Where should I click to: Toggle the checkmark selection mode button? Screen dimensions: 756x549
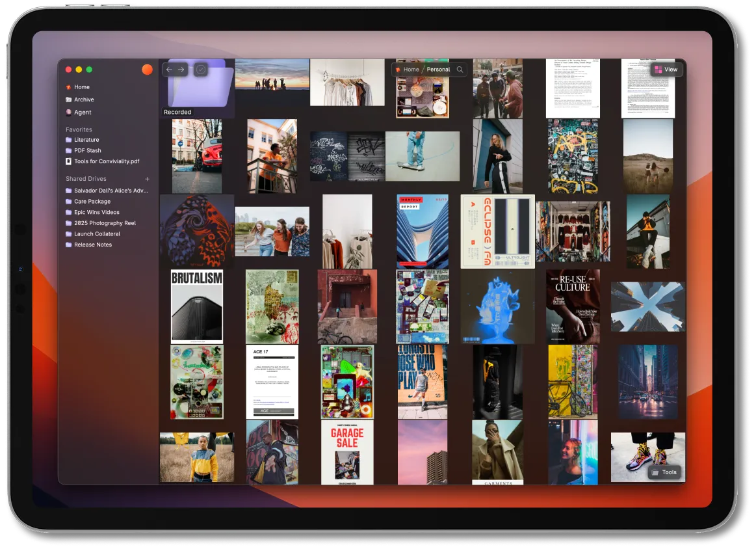[x=201, y=70]
